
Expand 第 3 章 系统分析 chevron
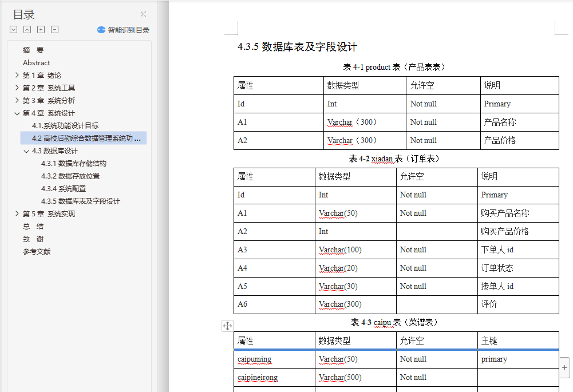[x=17, y=101]
